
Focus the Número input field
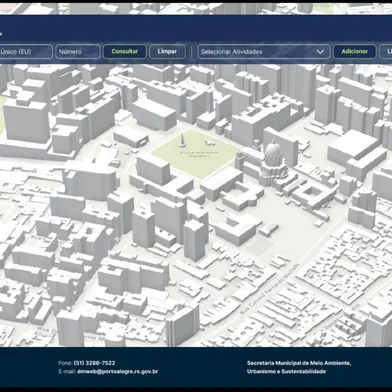tap(78, 52)
